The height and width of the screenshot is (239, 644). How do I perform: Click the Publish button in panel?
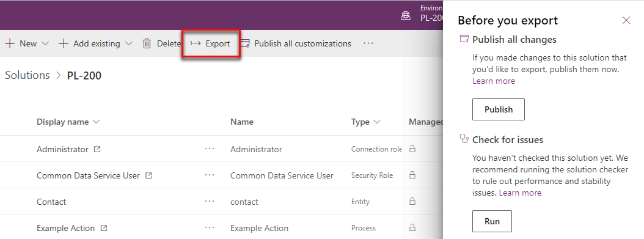point(498,109)
